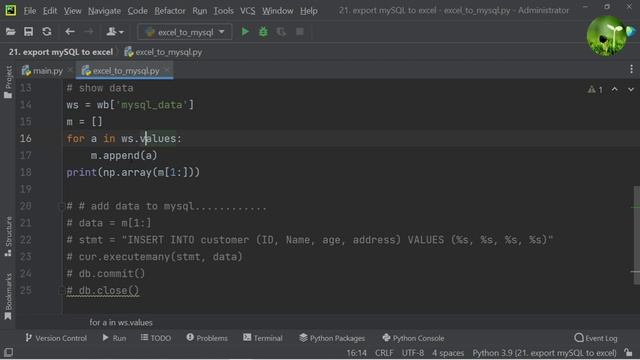Click the plant avatar image at top right
Viewport: 640px width, 360px height.
tap(607, 36)
